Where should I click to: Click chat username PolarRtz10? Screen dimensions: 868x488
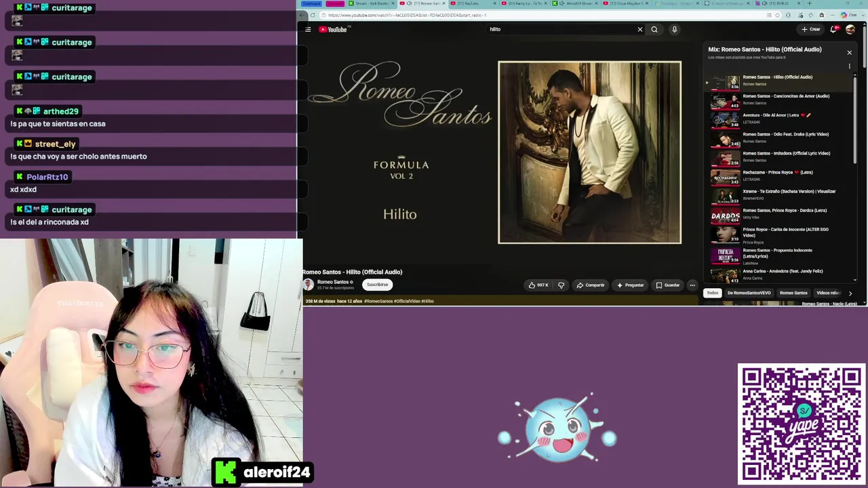pyautogui.click(x=47, y=177)
